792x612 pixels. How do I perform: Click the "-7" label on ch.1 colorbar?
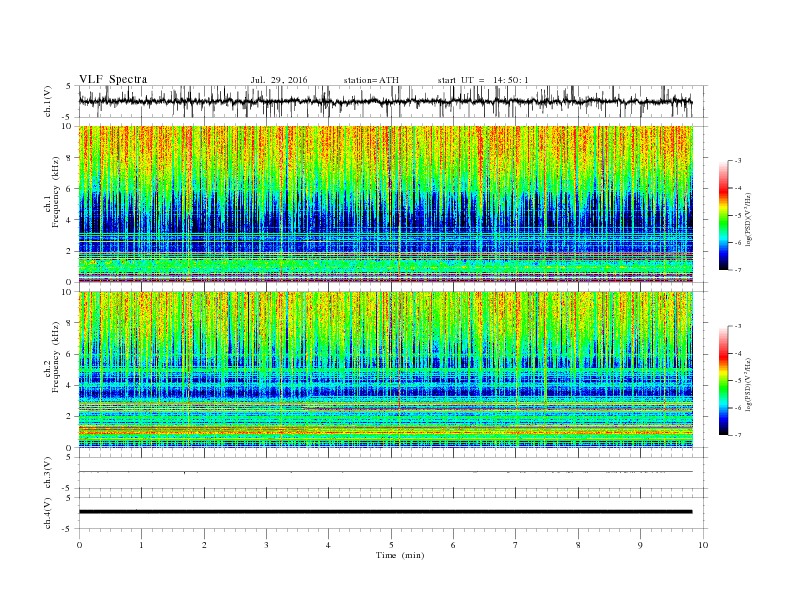click(x=738, y=270)
